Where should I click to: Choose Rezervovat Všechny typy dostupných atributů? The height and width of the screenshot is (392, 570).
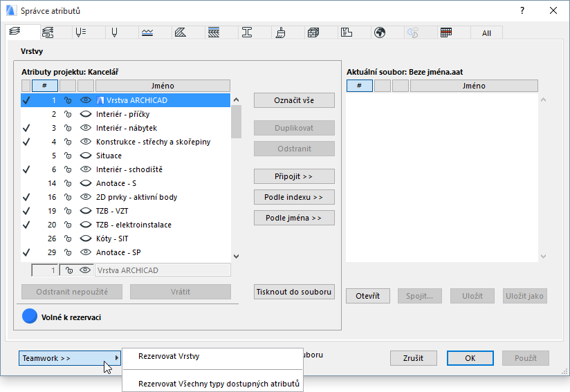click(212, 384)
